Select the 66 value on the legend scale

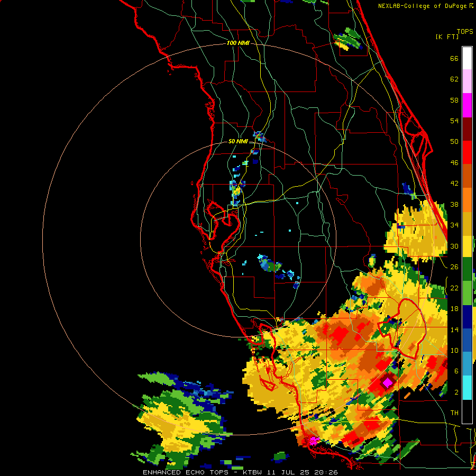(454, 58)
